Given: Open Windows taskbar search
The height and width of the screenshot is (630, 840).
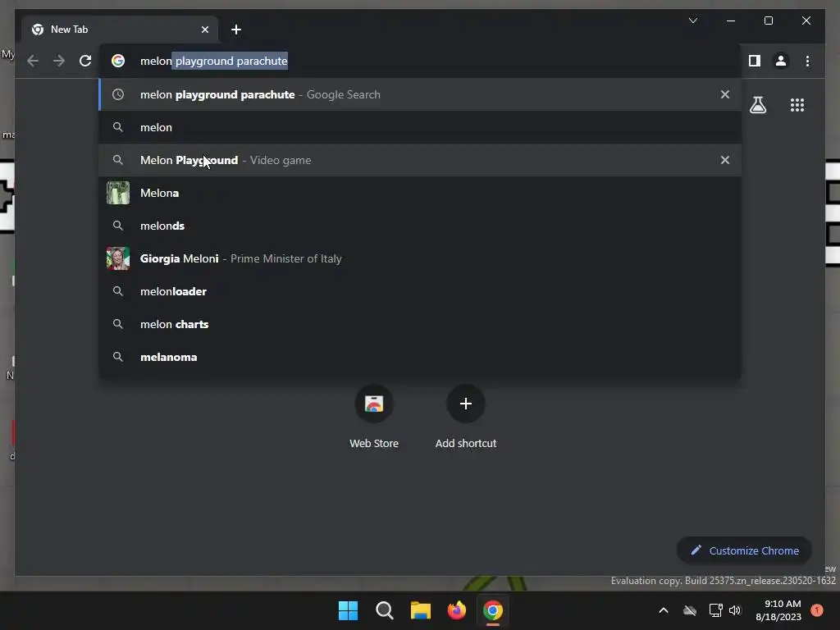Looking at the screenshot, I should click(384, 610).
